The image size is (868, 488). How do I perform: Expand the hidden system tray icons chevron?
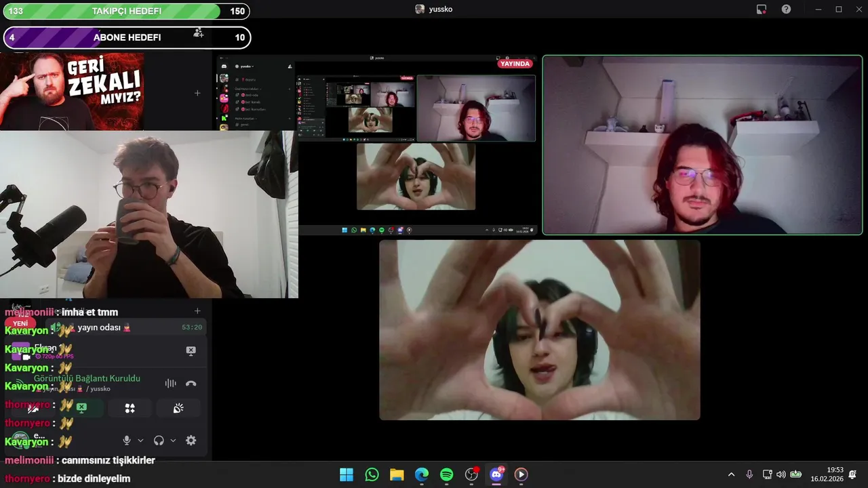(731, 474)
